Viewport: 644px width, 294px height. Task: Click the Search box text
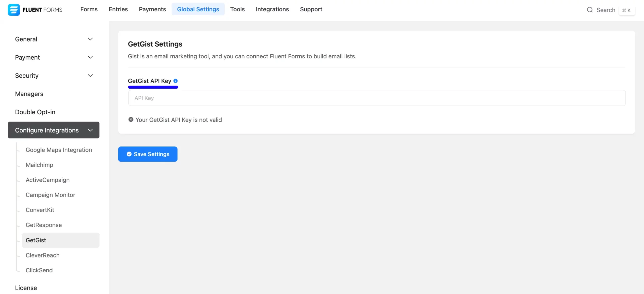[606, 10]
